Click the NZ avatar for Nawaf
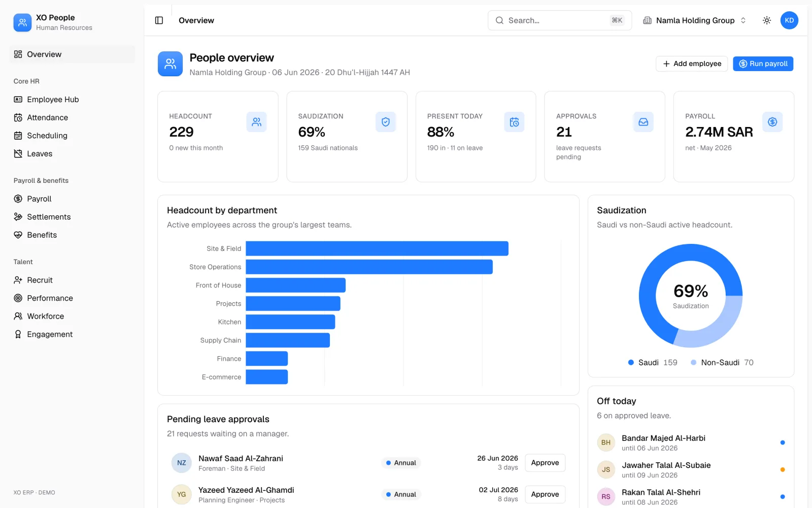Viewport: 812px width, 508px height. 182,463
